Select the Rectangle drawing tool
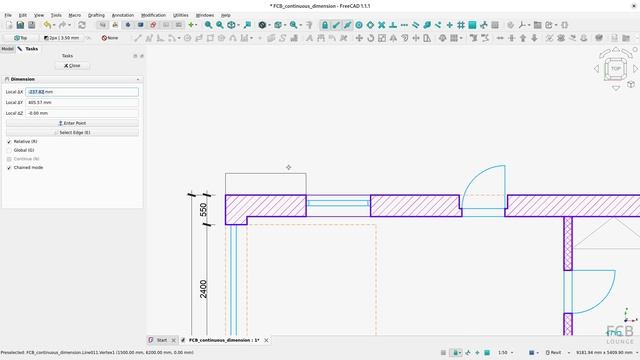Screen dimensions: 640x360 [x=210, y=38]
